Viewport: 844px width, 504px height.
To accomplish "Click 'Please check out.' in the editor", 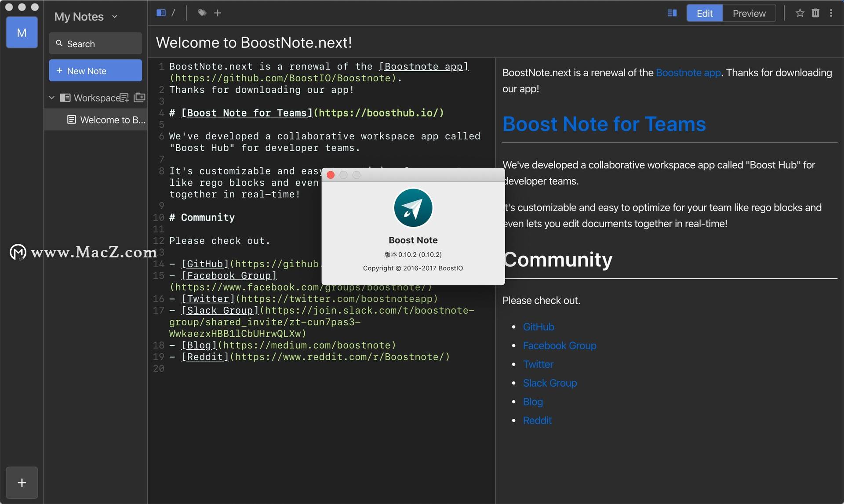I will pos(220,241).
